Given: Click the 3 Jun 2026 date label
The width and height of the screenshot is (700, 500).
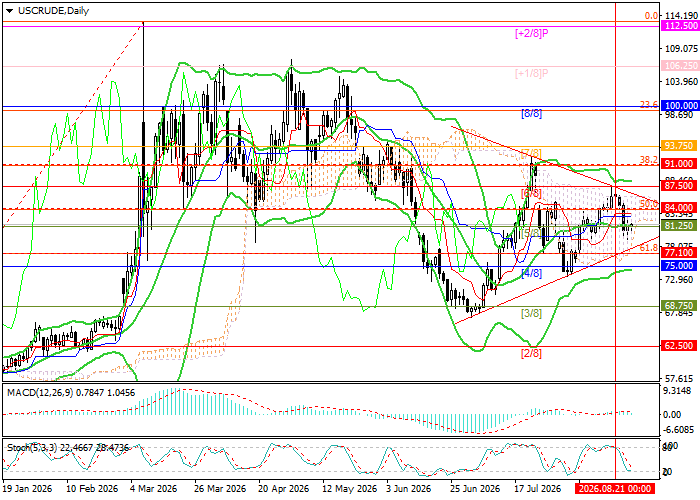Looking at the screenshot, I should (x=408, y=488).
